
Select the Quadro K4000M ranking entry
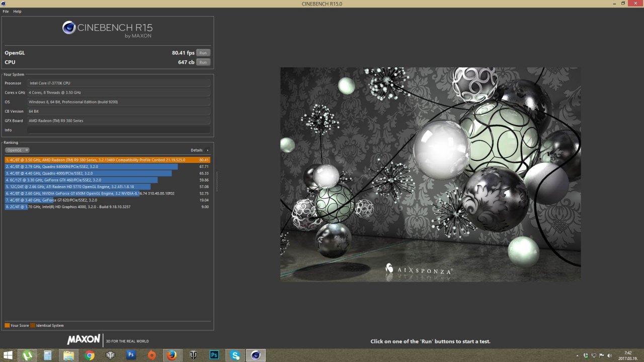tap(91, 166)
